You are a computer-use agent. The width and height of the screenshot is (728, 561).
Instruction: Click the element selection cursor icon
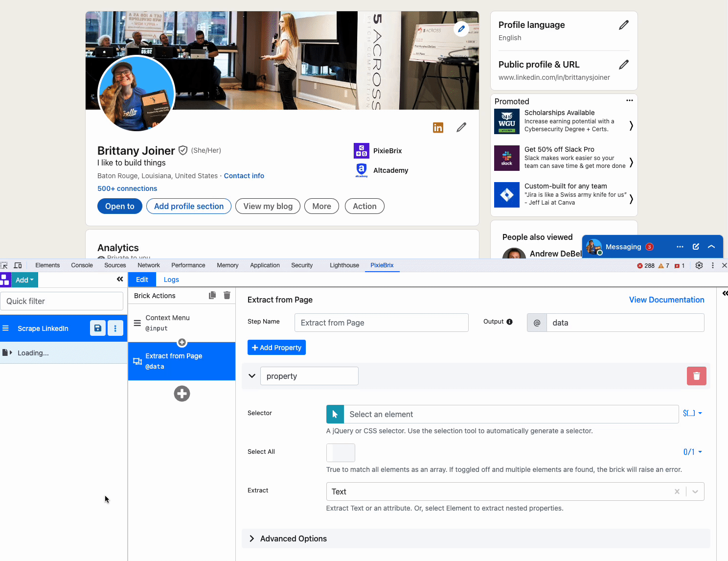pos(335,414)
